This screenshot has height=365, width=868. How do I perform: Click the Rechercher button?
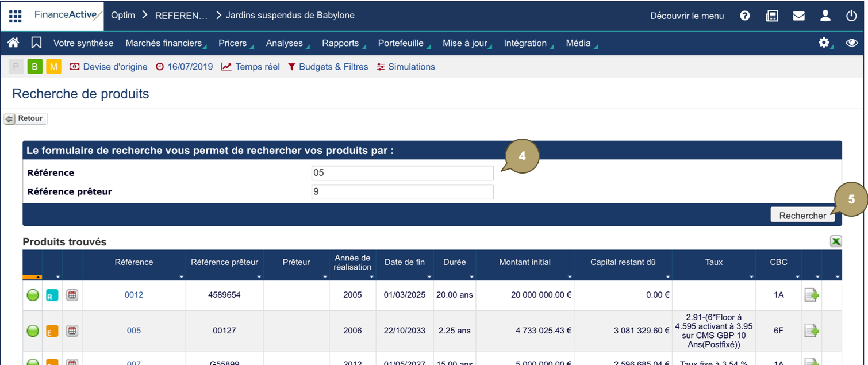click(802, 214)
